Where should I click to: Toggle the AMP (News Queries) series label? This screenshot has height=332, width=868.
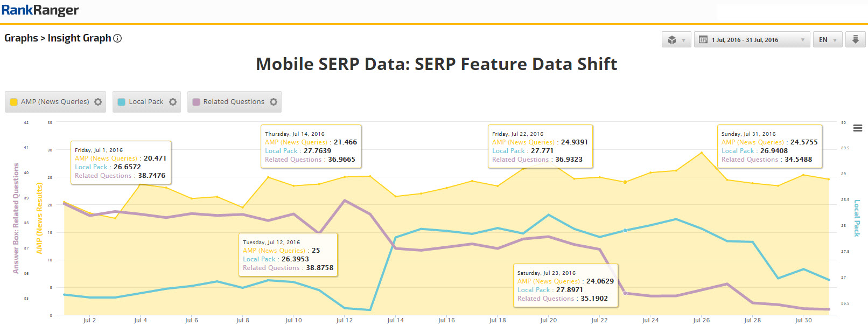pyautogui.click(x=55, y=102)
